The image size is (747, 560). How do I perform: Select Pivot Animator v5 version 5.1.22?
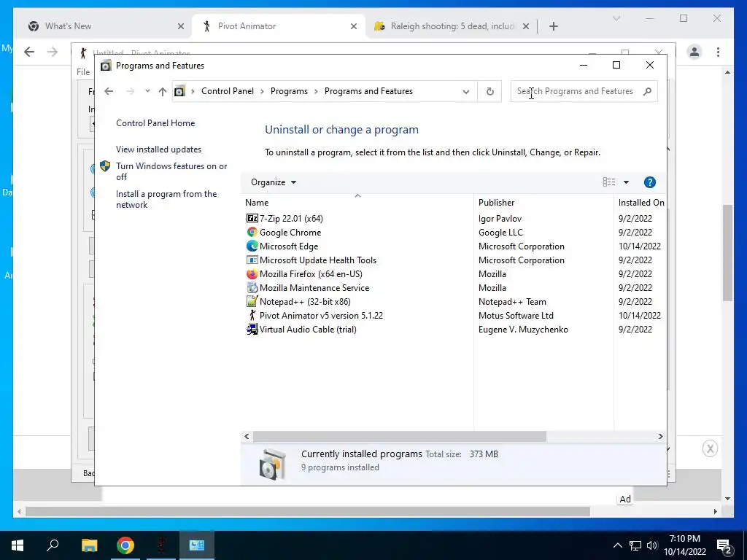click(321, 315)
